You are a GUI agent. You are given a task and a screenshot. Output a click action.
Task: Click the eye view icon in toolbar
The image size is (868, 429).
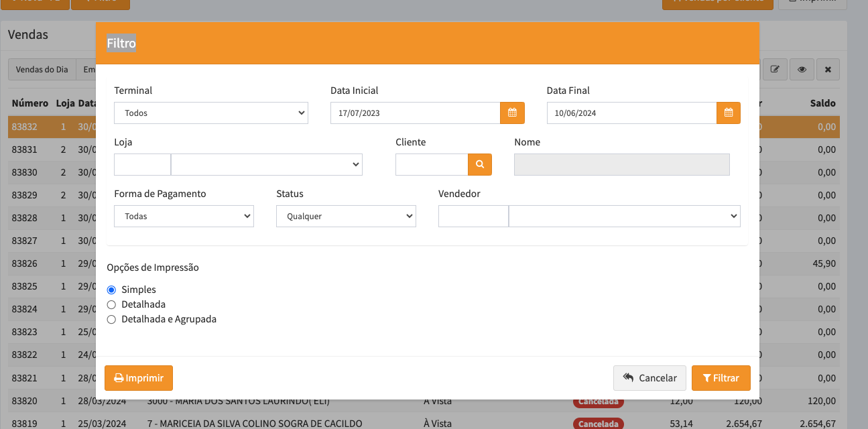click(802, 69)
